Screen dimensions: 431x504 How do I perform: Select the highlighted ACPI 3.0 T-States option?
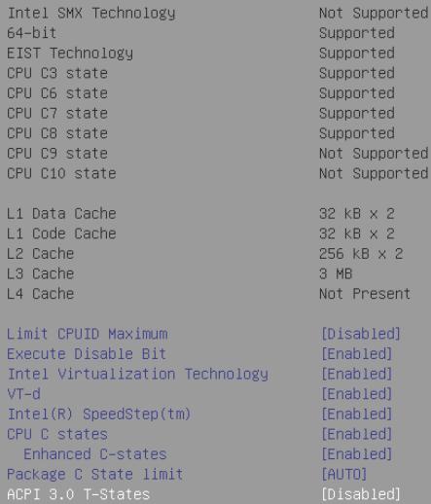tap(78, 494)
